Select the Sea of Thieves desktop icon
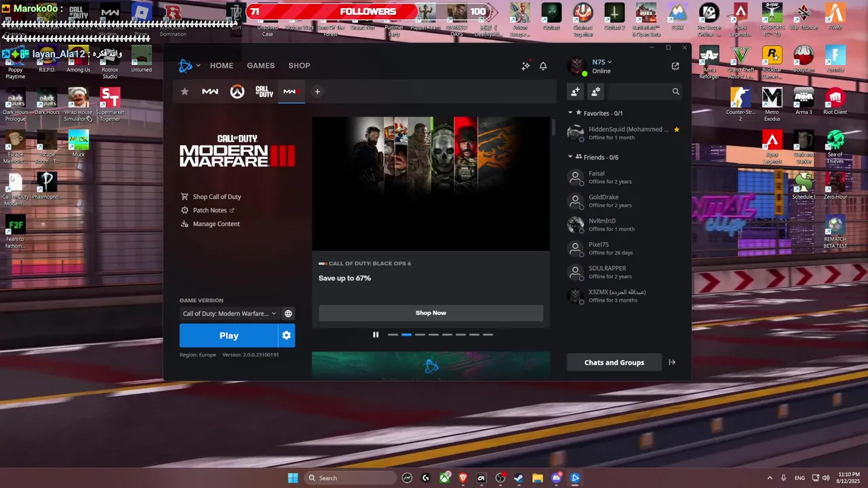This screenshot has width=868, height=488. point(835,146)
